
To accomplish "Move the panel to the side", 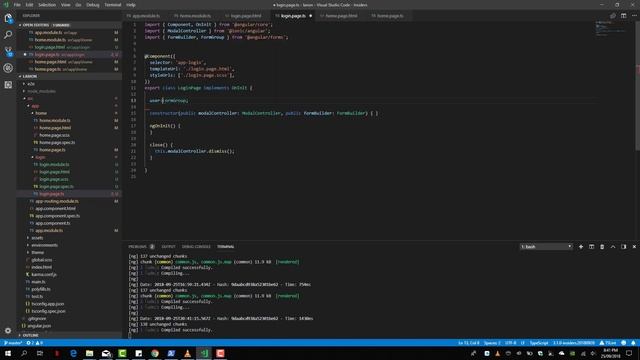I will pyautogui.click(x=623, y=247).
